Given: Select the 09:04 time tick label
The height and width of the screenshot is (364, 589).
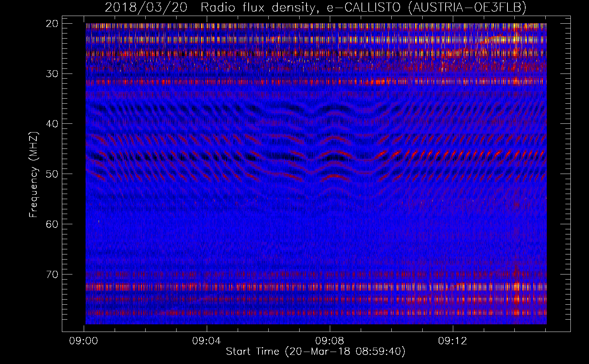Looking at the screenshot, I should (x=207, y=341).
